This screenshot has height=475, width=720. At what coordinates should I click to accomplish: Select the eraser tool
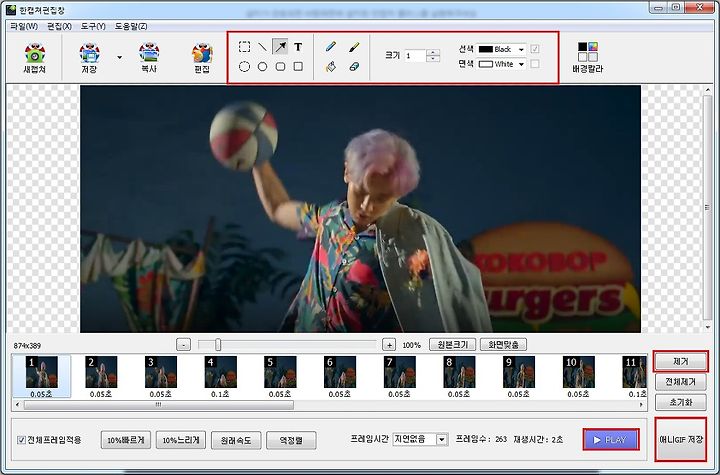[x=354, y=67]
